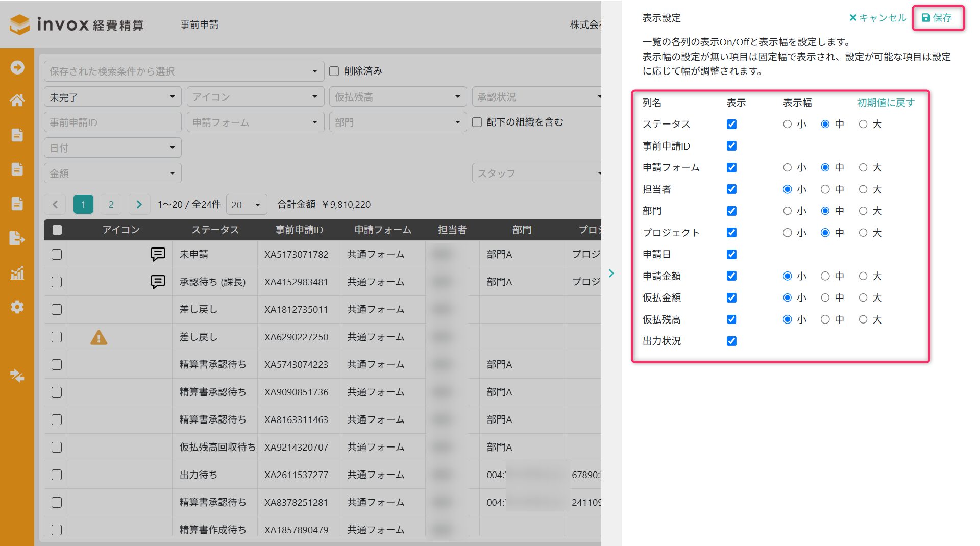Open the bar chart report icon
The height and width of the screenshot is (546, 980).
coord(17,273)
